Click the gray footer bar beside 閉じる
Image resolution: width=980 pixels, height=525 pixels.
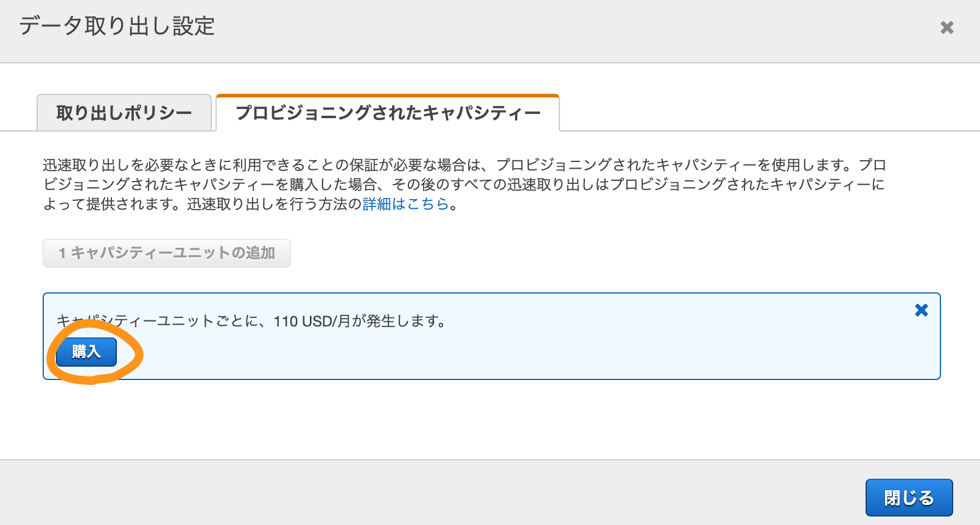click(x=426, y=493)
